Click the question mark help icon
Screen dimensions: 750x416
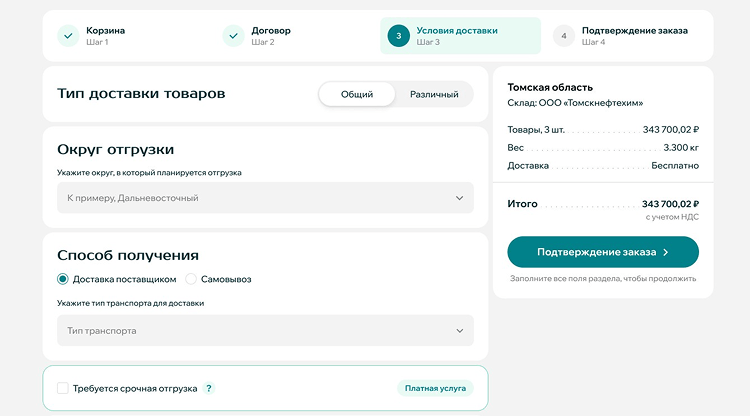(x=209, y=388)
